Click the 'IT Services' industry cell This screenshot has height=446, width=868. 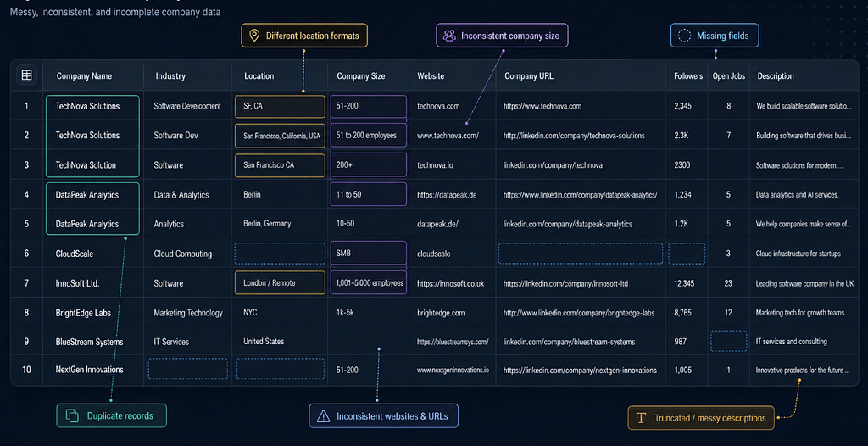point(171,342)
